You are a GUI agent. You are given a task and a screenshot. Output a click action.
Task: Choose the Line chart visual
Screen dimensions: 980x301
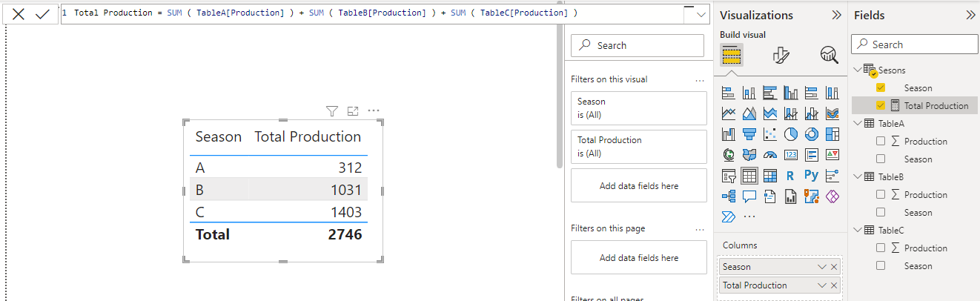click(729, 113)
